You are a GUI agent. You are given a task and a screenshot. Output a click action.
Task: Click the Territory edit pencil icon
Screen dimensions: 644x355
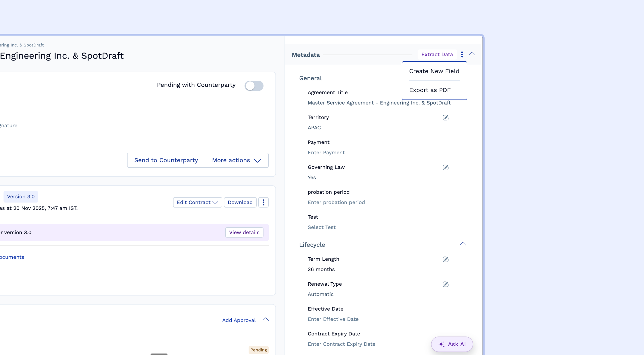446,118
